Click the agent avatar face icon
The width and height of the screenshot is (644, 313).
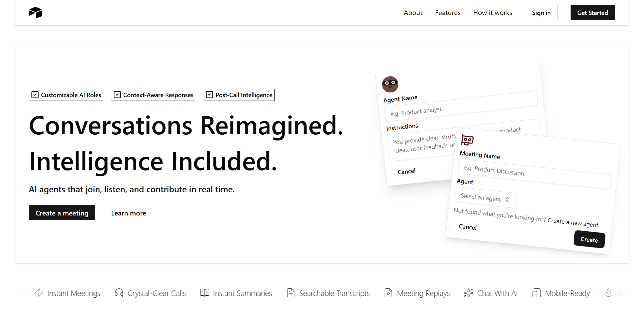click(390, 84)
